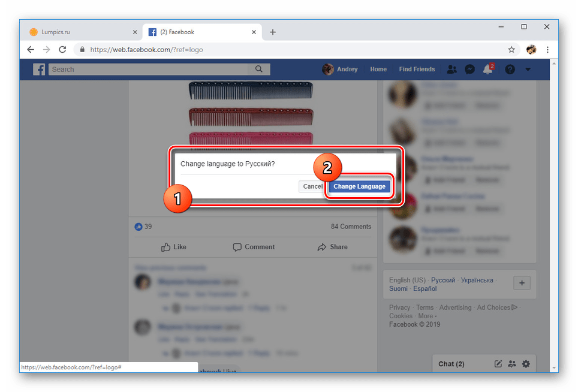The width and height of the screenshot is (578, 392).
Task: Expand the More footer dropdown
Action: click(x=428, y=316)
